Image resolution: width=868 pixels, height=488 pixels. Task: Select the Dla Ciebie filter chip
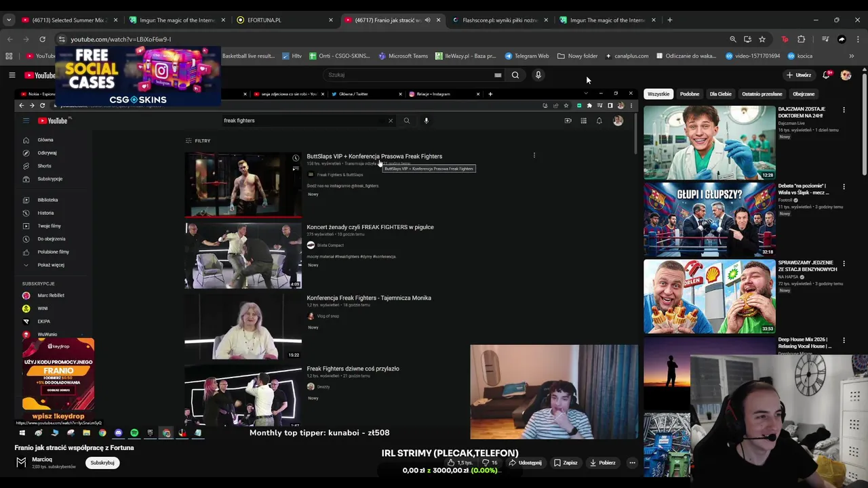720,94
